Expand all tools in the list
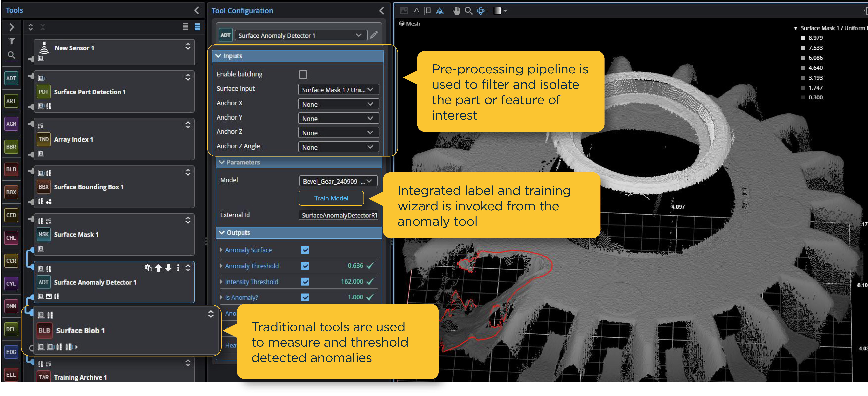 31,27
